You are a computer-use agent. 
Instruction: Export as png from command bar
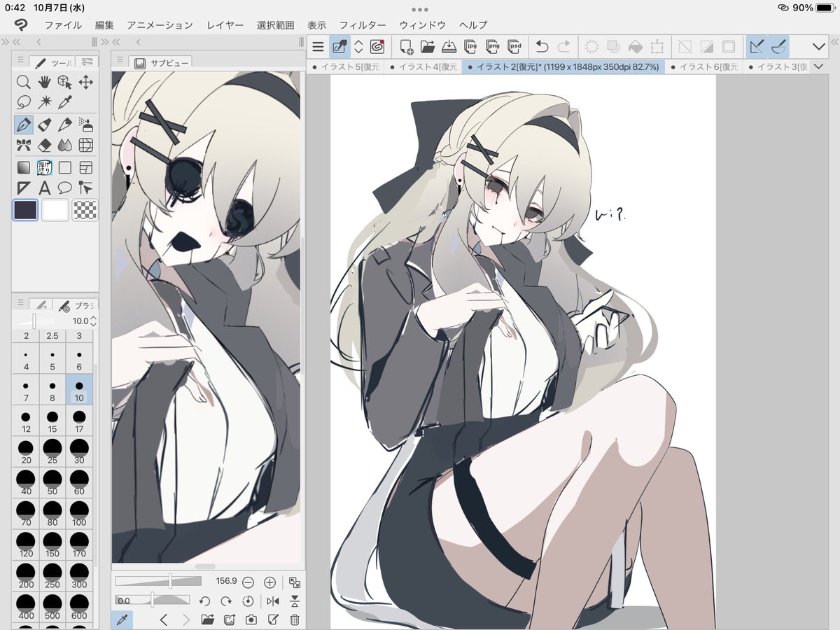pos(493,47)
